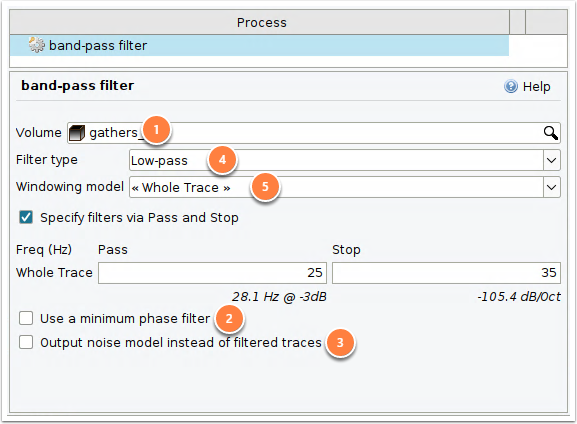The image size is (577, 424).
Task: Click the Process column header
Action: pos(260,22)
